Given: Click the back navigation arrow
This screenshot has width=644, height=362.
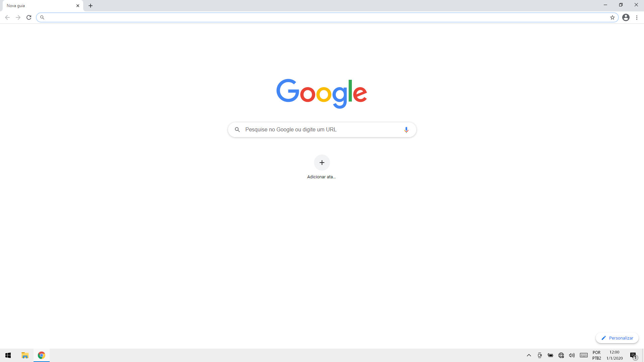Looking at the screenshot, I should (x=7, y=17).
